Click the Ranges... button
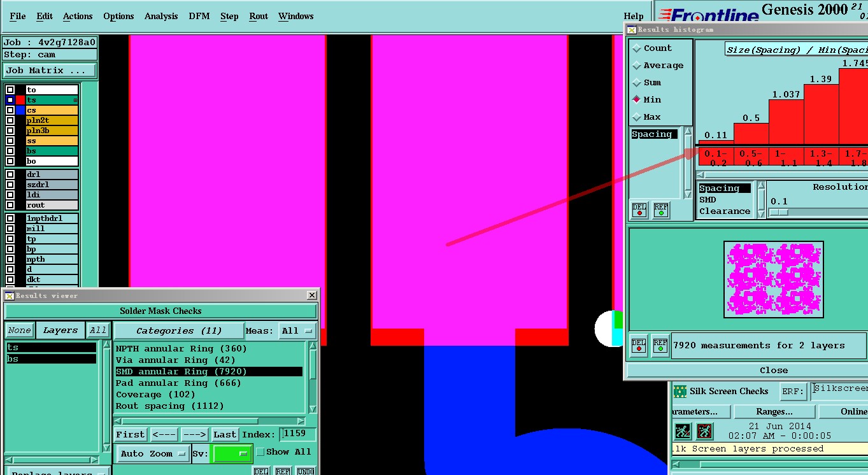Image resolution: width=868 pixels, height=475 pixels. (774, 411)
